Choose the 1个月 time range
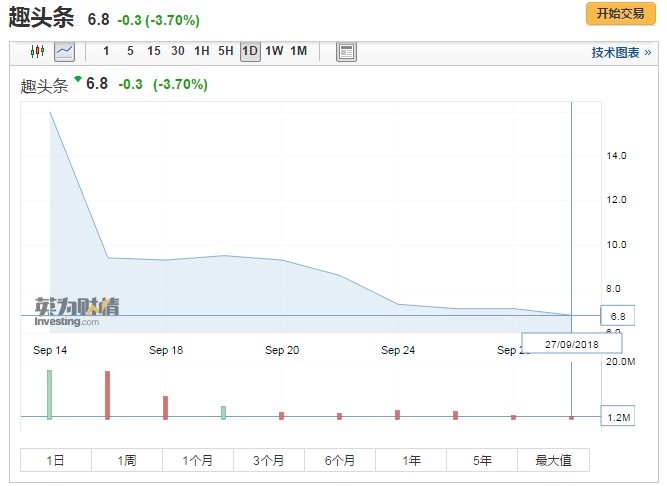Viewport: 667px width, 486px height. 198,460
